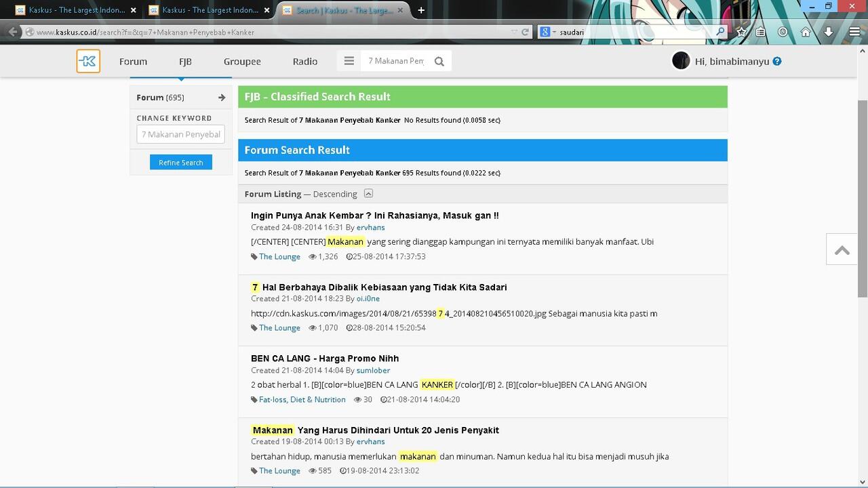Open the Firefox main menu button

(854, 32)
